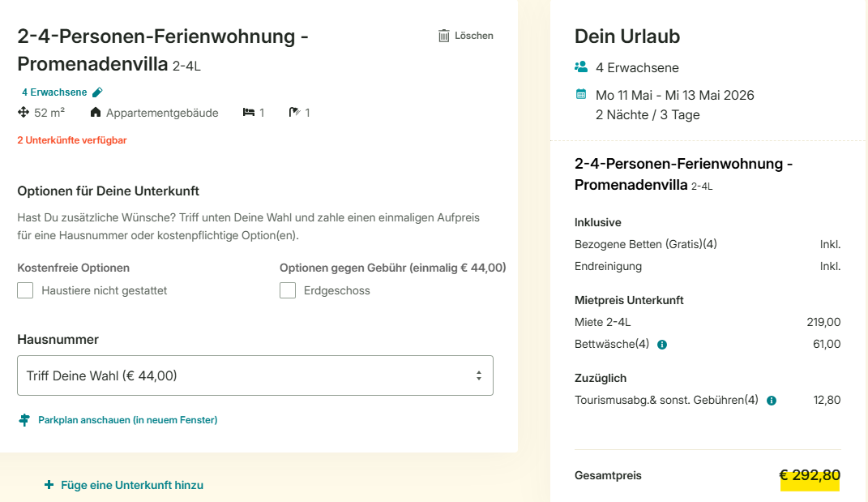Check the Erdgeschoss option
This screenshot has height=502, width=868.
(x=287, y=290)
